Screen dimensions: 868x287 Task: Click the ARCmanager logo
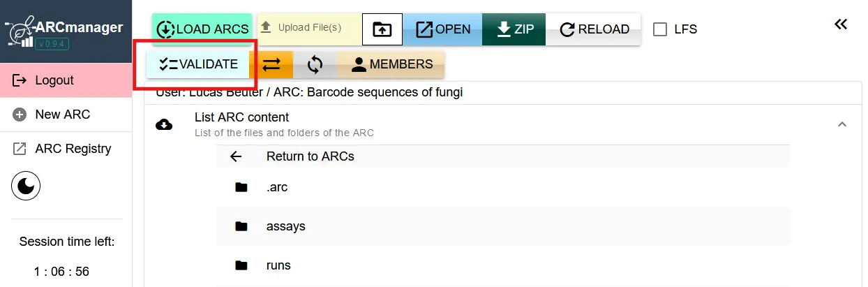click(x=66, y=32)
